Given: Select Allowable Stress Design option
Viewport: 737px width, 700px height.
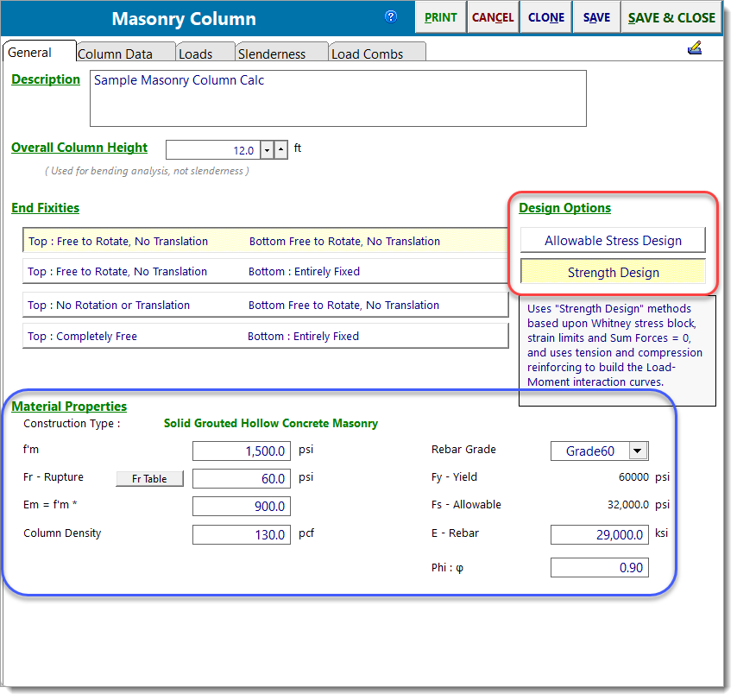Looking at the screenshot, I should [613, 241].
